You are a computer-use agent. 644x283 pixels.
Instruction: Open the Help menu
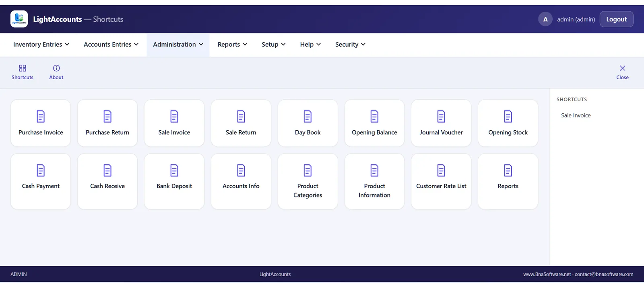[x=310, y=45]
